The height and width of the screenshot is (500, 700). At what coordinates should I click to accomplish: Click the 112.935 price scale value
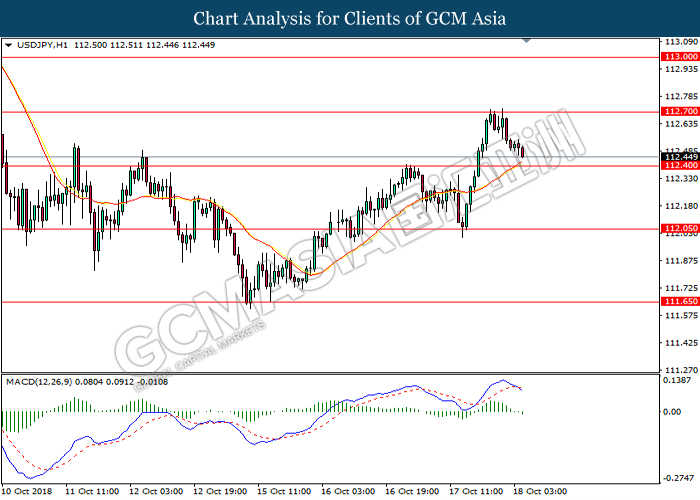click(x=681, y=69)
